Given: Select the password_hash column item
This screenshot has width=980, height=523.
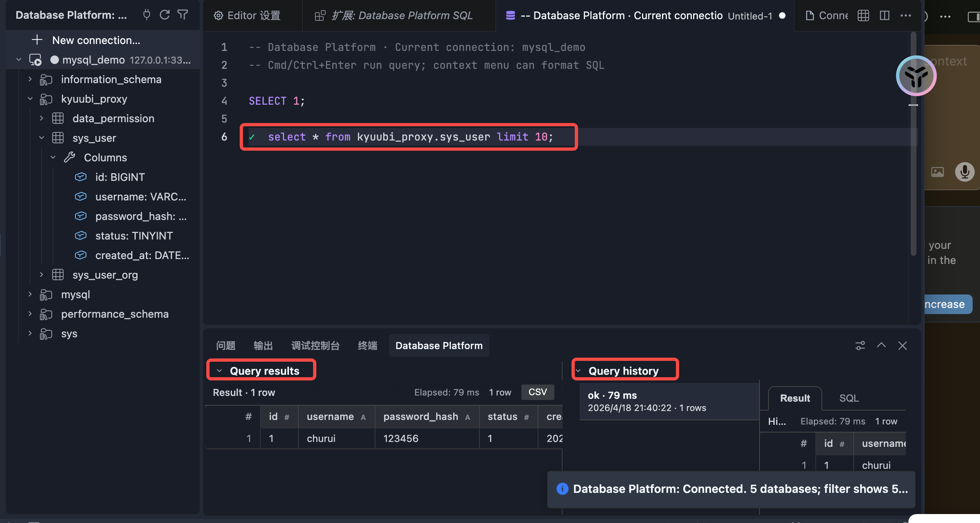Looking at the screenshot, I should click(141, 216).
